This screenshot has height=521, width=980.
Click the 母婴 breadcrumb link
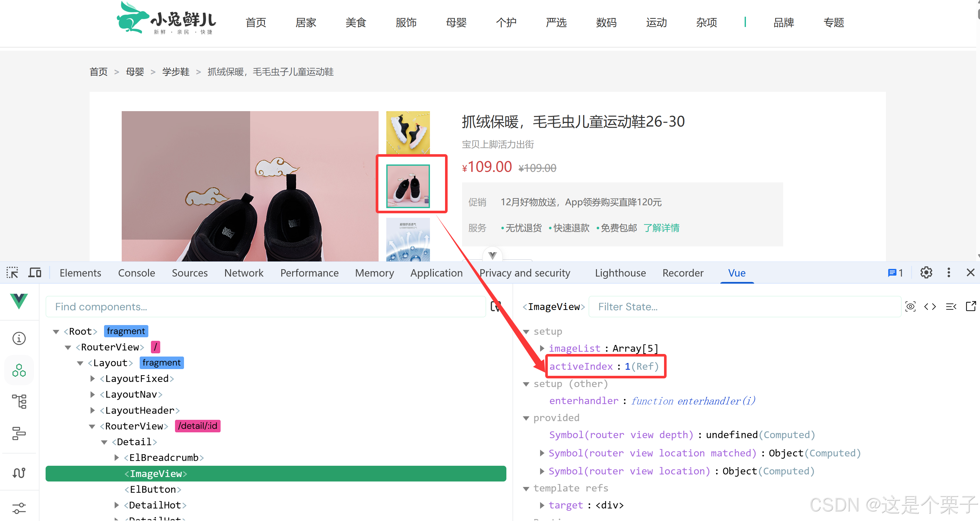(135, 72)
